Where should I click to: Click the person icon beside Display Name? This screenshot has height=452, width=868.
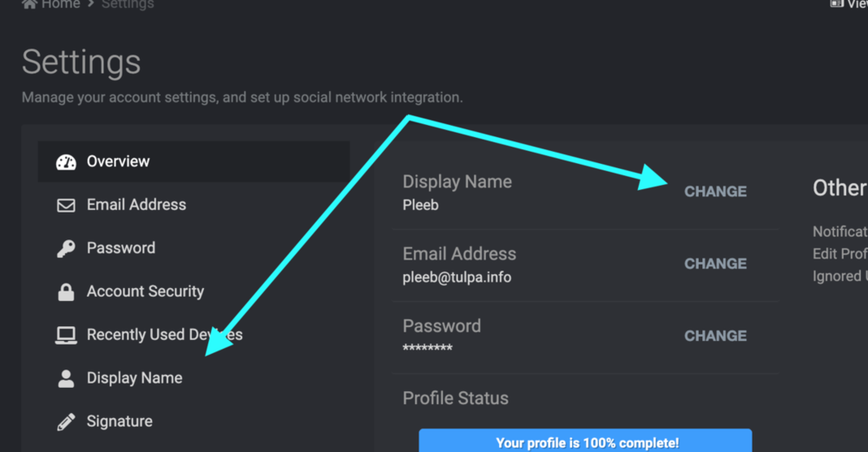(66, 378)
